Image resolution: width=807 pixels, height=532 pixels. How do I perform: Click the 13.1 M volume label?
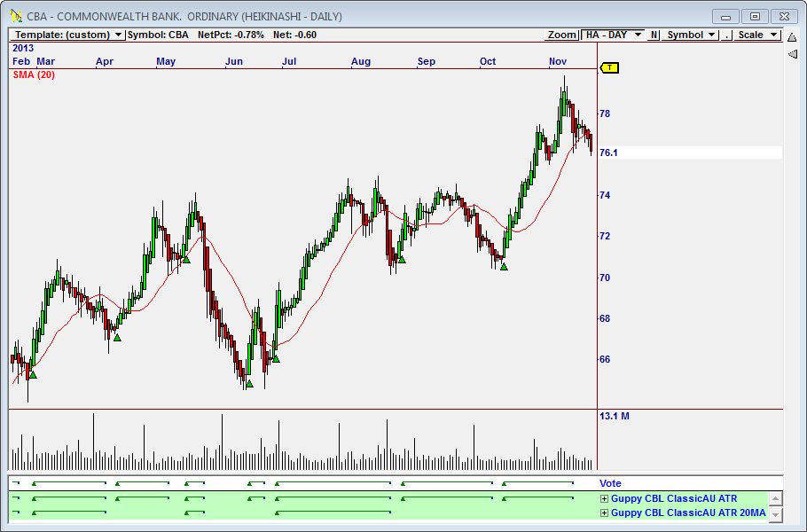(x=615, y=416)
